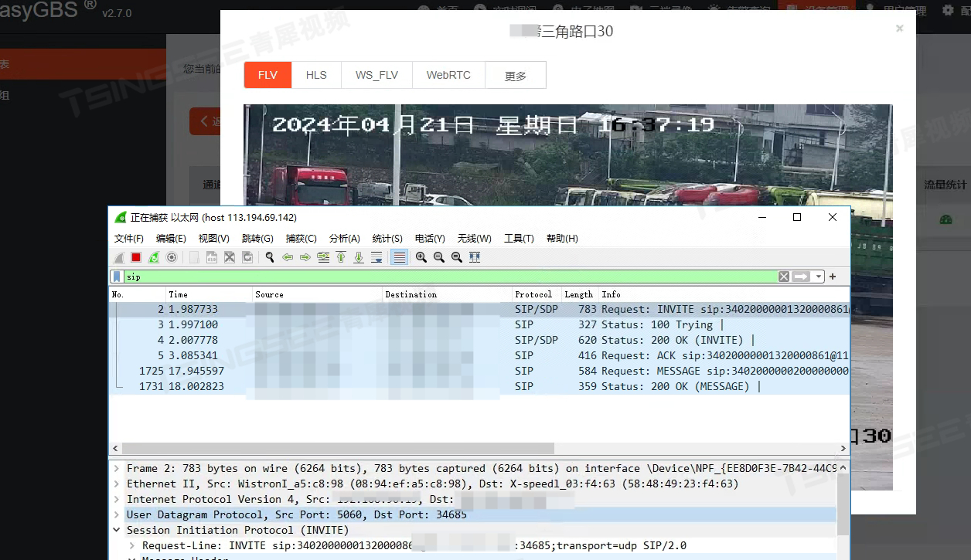Select packet 1731 200 OK (MESSAGE)

479,386
